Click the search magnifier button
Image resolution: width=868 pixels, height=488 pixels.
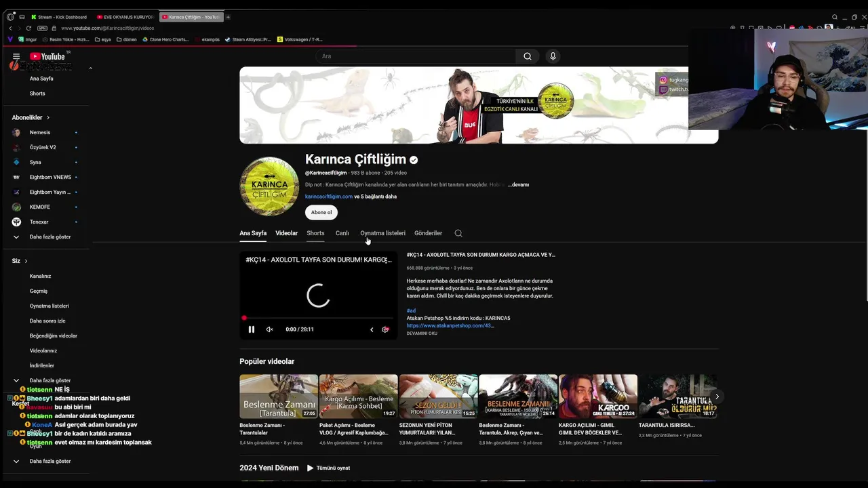click(528, 56)
